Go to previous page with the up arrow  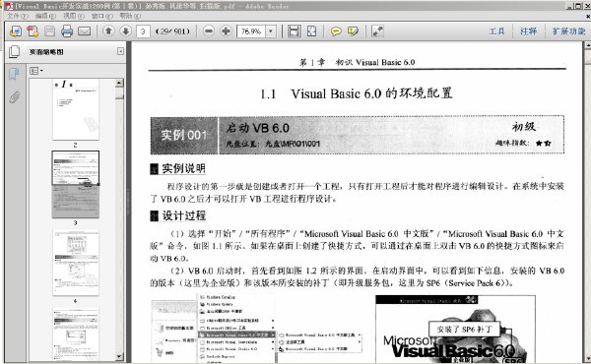pyautogui.click(x=108, y=30)
